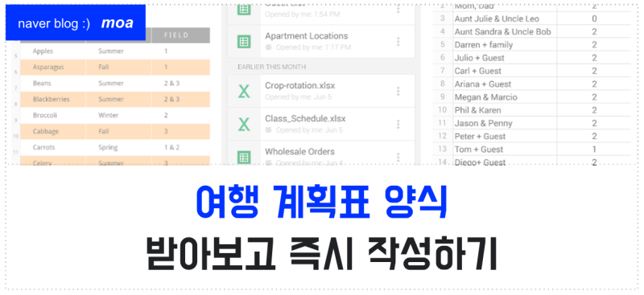Open the three-dot menu for Class_Schedule.xlsx
The height and width of the screenshot is (295, 644).
398,125
